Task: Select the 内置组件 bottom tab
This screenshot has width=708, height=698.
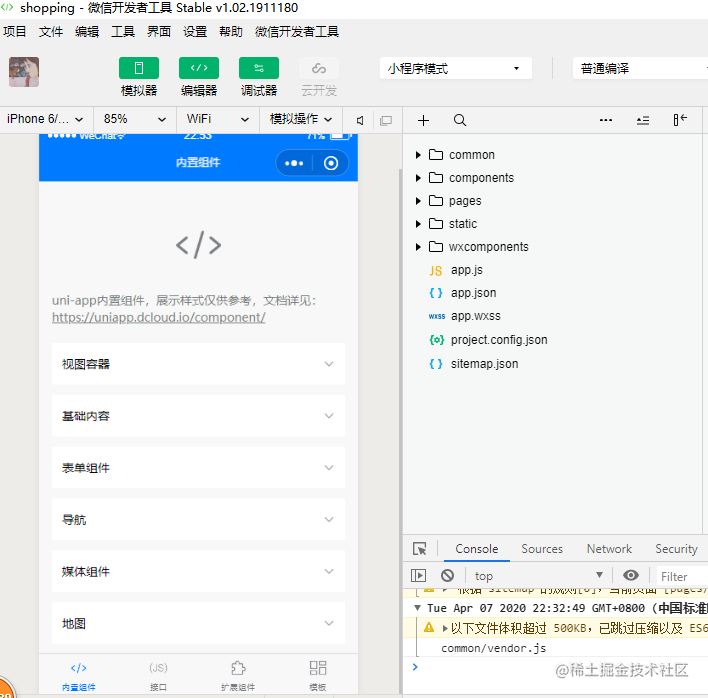Action: click(79, 675)
